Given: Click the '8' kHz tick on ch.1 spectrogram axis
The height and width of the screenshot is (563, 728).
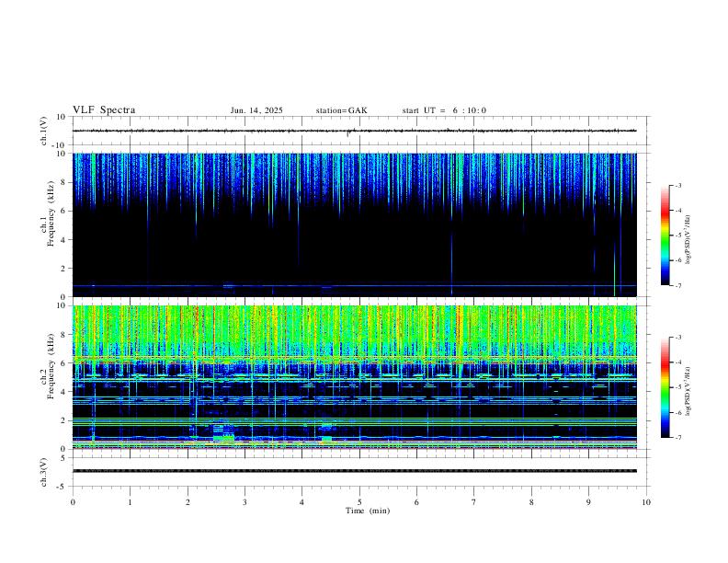Looking at the screenshot, I should click(63, 182).
